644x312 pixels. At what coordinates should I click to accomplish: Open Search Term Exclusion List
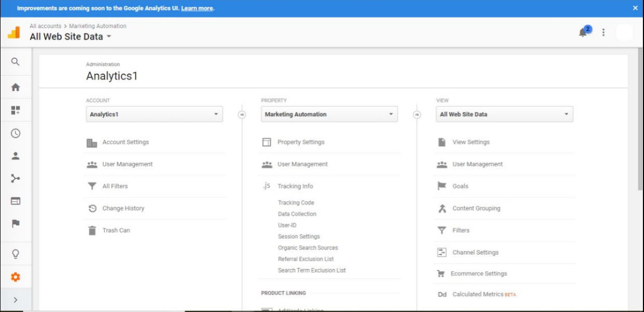(312, 271)
